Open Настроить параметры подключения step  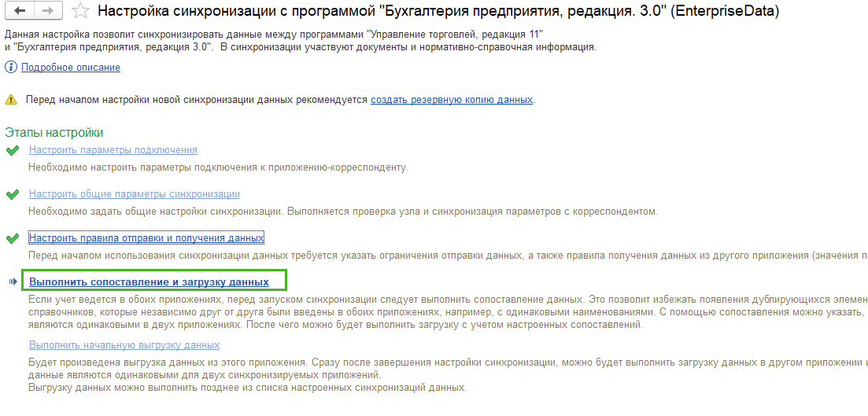coord(113,150)
